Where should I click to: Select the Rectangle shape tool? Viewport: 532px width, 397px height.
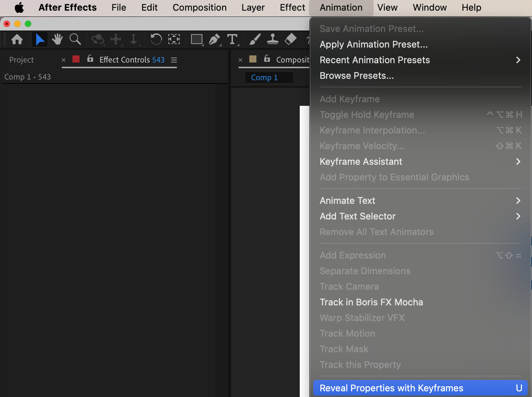pos(196,39)
